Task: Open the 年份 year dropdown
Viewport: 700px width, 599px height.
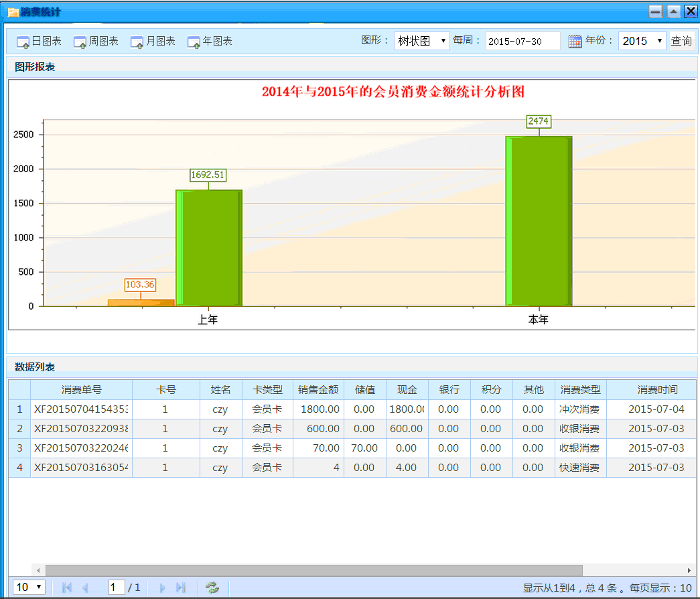Action: (x=642, y=41)
